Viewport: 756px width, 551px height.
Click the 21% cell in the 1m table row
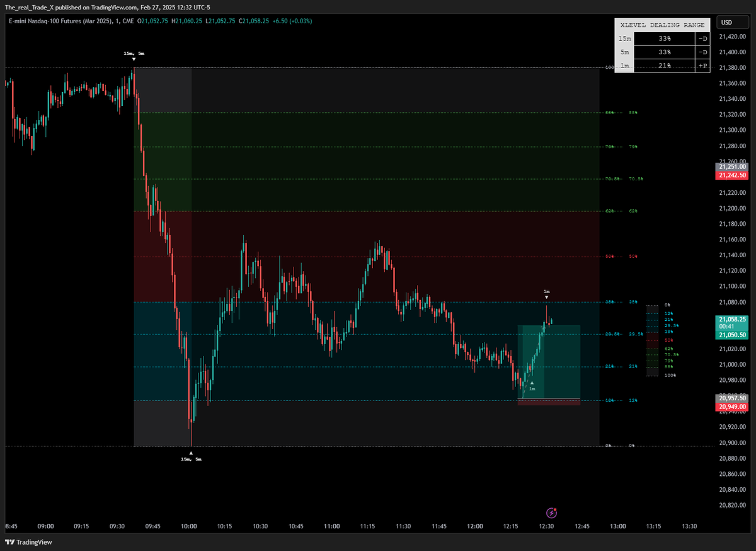pyautogui.click(x=665, y=65)
